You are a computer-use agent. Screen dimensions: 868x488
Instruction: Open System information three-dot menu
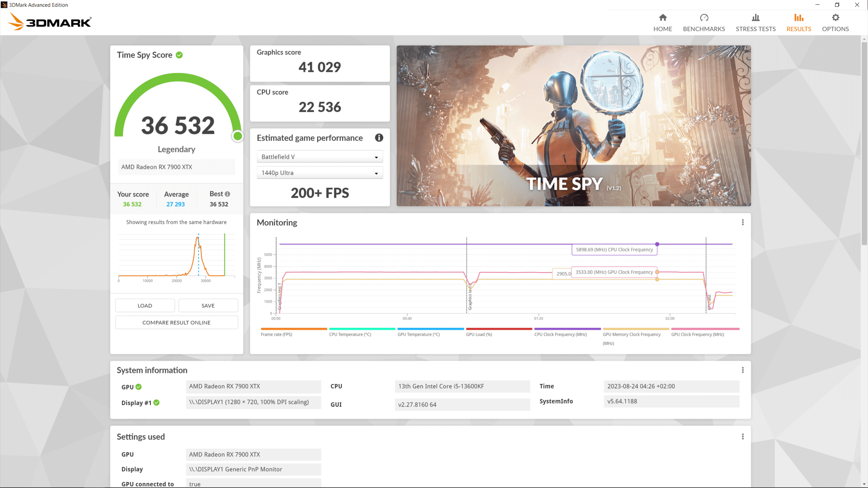(x=743, y=370)
